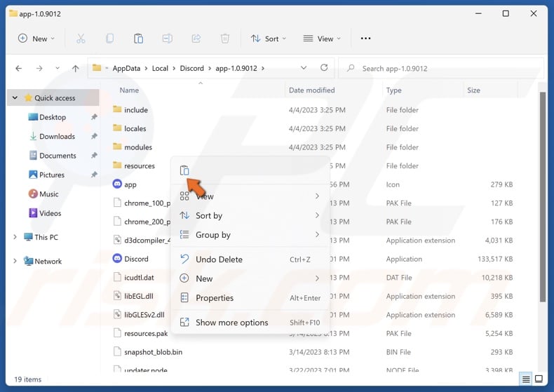The image size is (554, 392).
Task: Select Undo Delete from context menu
Action: click(x=219, y=259)
